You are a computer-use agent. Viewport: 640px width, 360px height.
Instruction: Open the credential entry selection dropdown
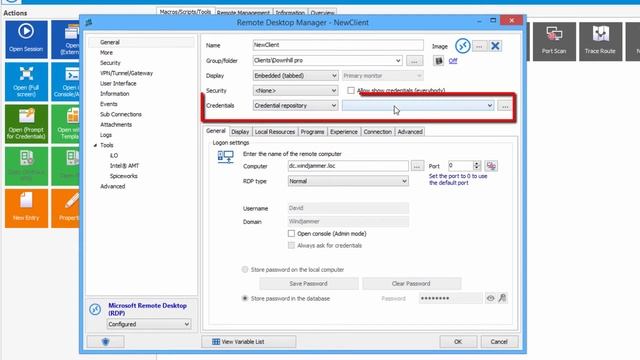coord(418,105)
